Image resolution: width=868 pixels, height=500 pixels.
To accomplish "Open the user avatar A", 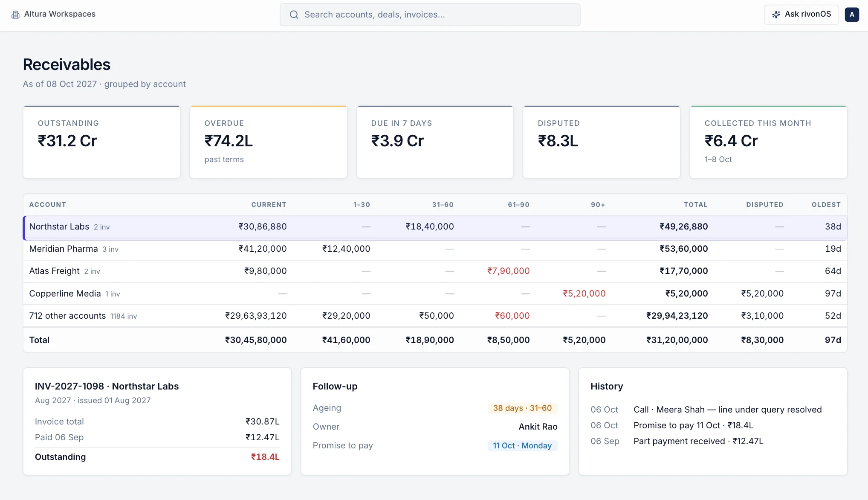I will (852, 15).
